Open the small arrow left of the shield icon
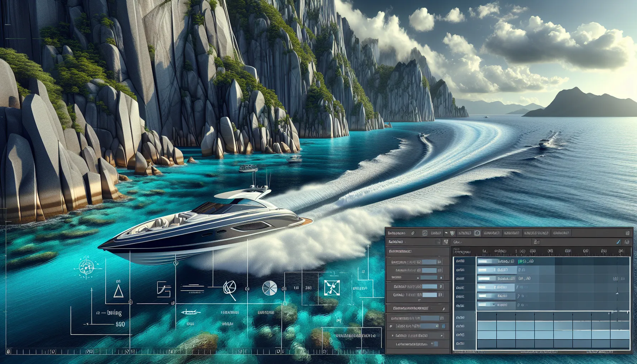 tap(446, 233)
